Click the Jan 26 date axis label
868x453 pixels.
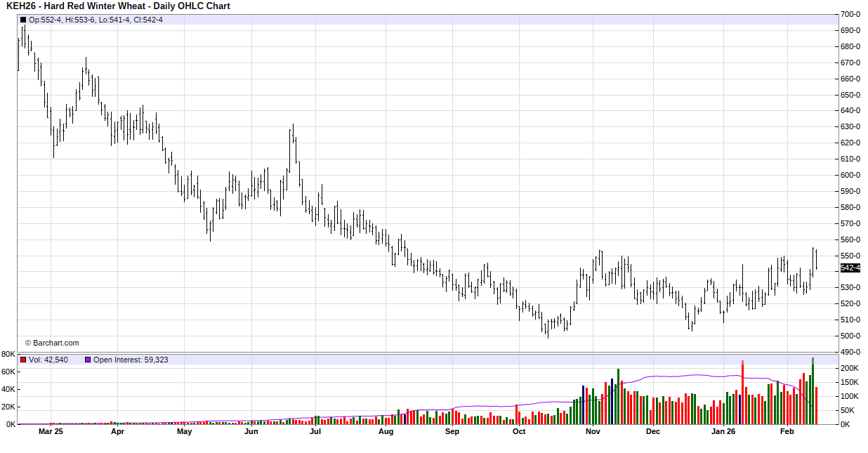[x=723, y=432]
